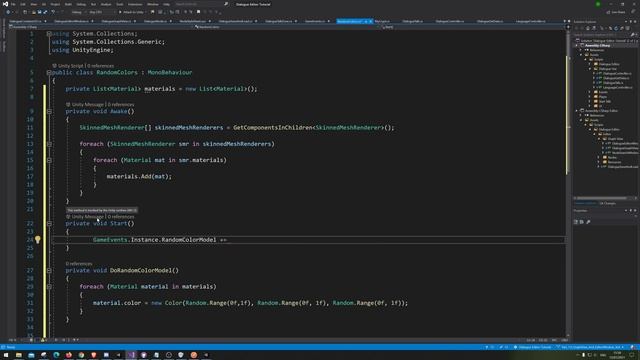Click the Properties panel wrench icon

point(588,222)
